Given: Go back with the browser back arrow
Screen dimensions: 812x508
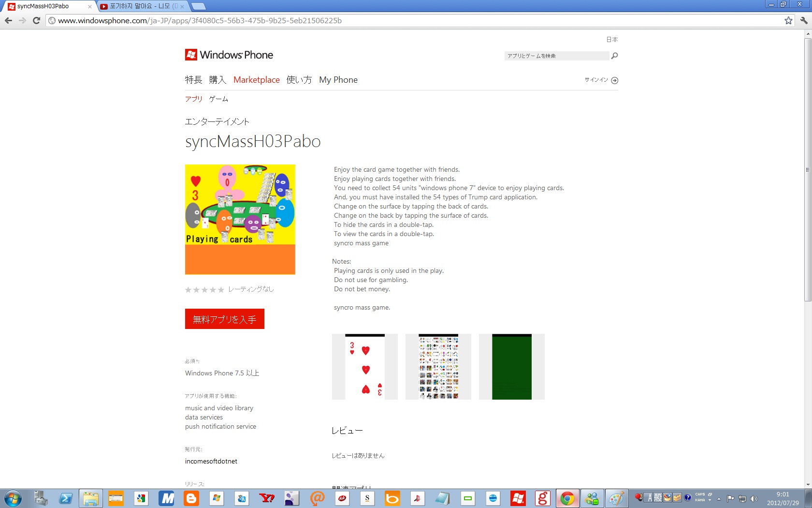Looking at the screenshot, I should tap(8, 20).
